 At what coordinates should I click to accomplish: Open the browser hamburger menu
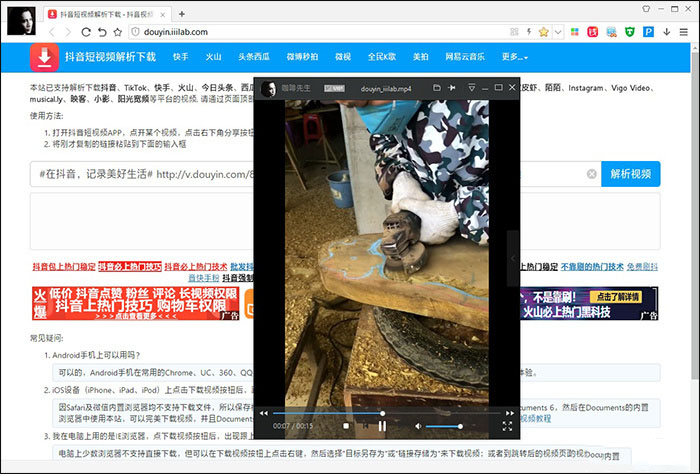coord(683,32)
